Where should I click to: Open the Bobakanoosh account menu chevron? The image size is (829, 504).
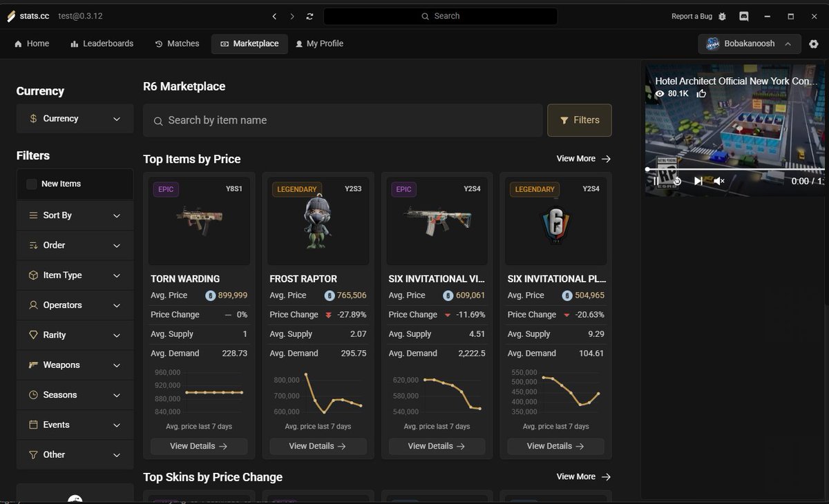pyautogui.click(x=788, y=44)
